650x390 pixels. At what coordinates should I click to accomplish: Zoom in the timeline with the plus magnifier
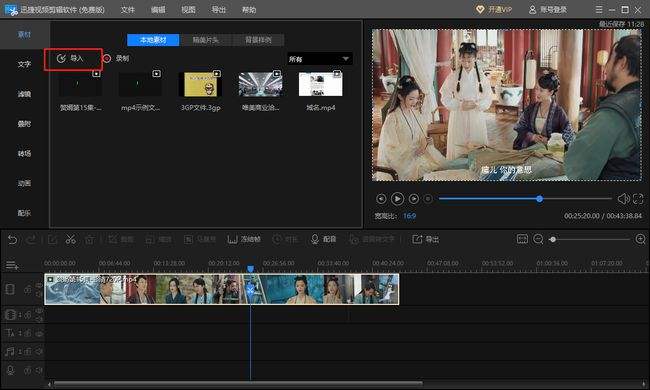[x=640, y=239]
